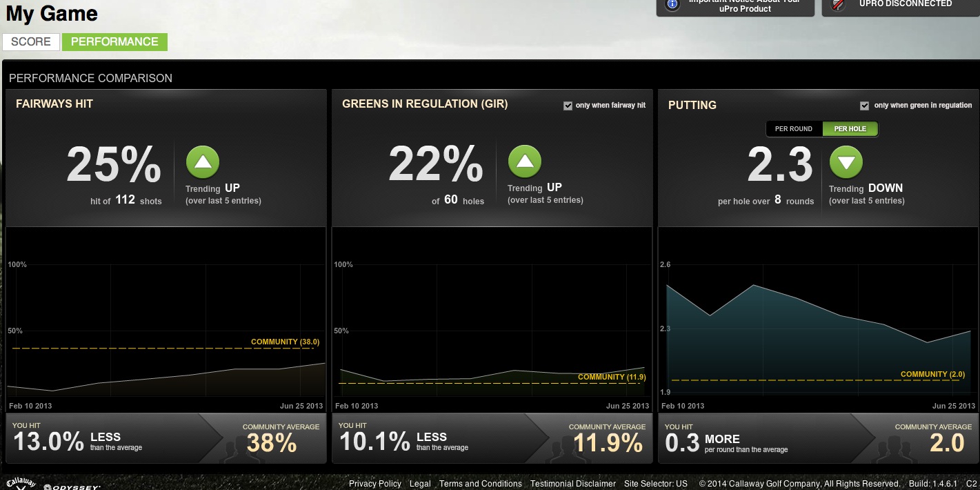This screenshot has height=490, width=980.
Task: Click the Callaway logo in footer
Action: 21,484
